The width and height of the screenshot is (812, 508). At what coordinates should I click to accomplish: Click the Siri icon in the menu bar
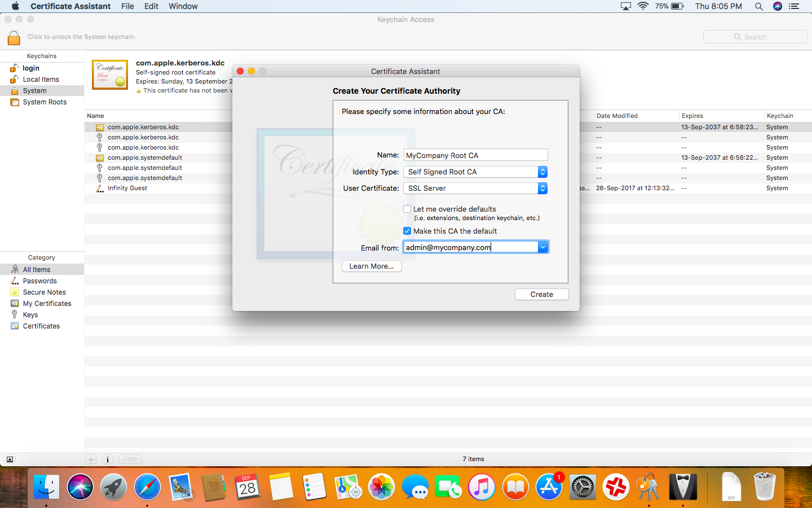778,6
